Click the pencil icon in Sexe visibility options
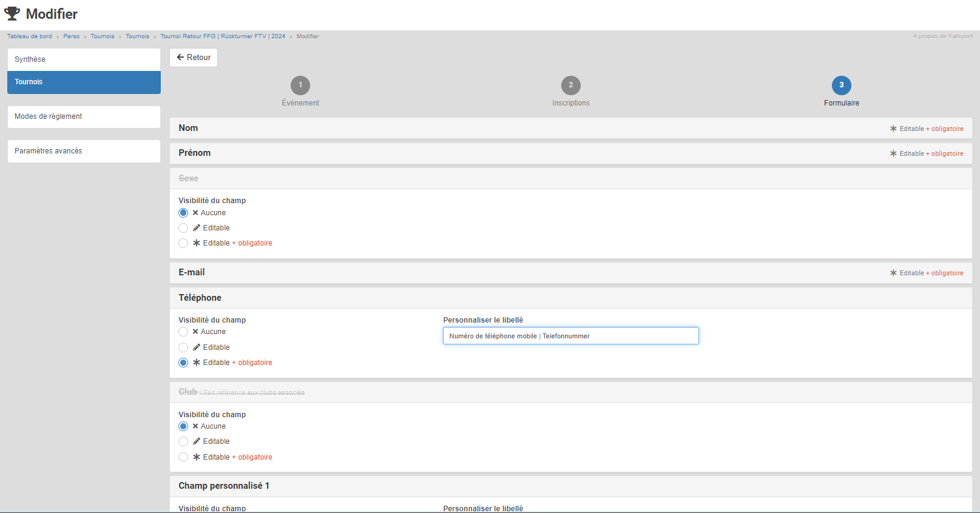Viewport: 980px width, 513px height. pos(197,228)
